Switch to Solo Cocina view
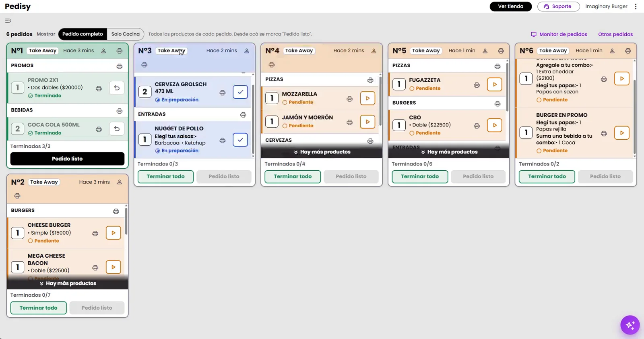Image resolution: width=644 pixels, height=339 pixels. click(x=126, y=34)
